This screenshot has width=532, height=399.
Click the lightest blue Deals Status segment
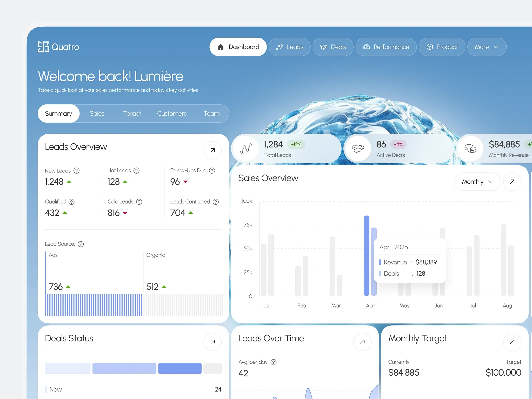pyautogui.click(x=68, y=368)
